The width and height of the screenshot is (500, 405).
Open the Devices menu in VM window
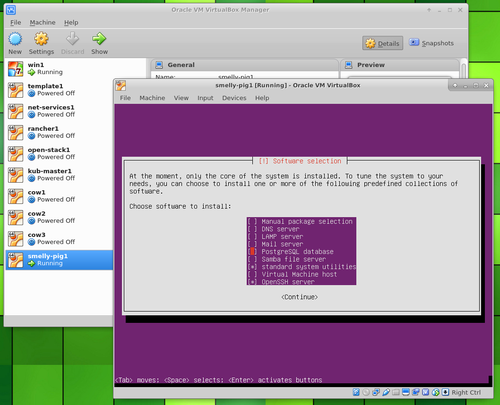pyautogui.click(x=234, y=98)
